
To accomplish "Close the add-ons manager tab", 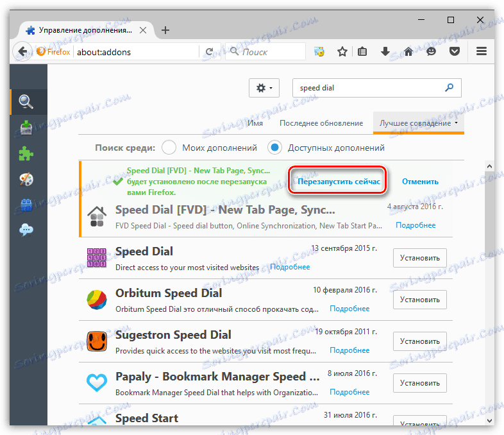I will 143,30.
